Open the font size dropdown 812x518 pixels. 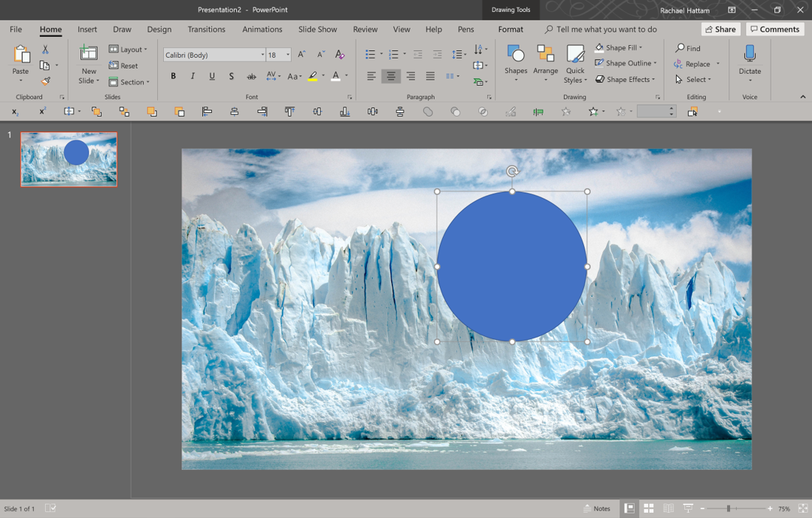pyautogui.click(x=288, y=54)
